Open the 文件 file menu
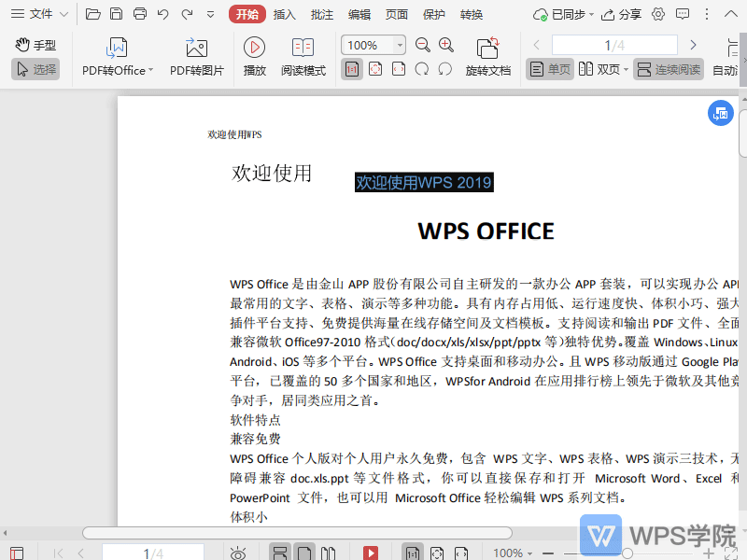The width and height of the screenshot is (747, 560). pyautogui.click(x=42, y=14)
